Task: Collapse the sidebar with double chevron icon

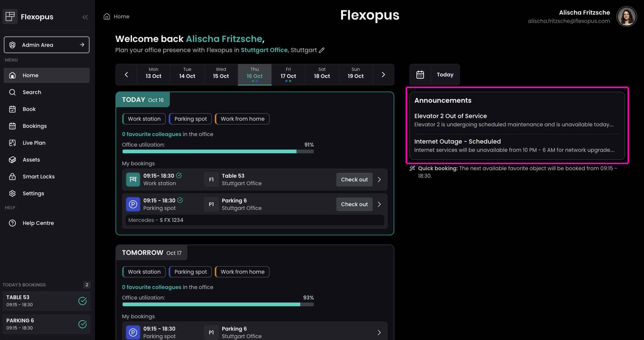Action: pyautogui.click(x=85, y=17)
